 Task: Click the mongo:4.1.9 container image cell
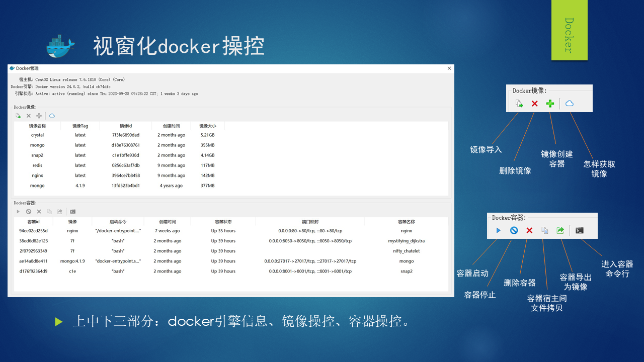[72, 261]
